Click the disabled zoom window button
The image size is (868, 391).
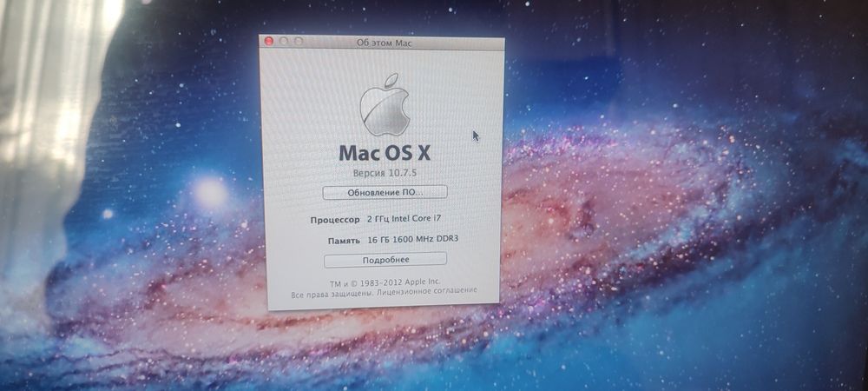(x=299, y=41)
